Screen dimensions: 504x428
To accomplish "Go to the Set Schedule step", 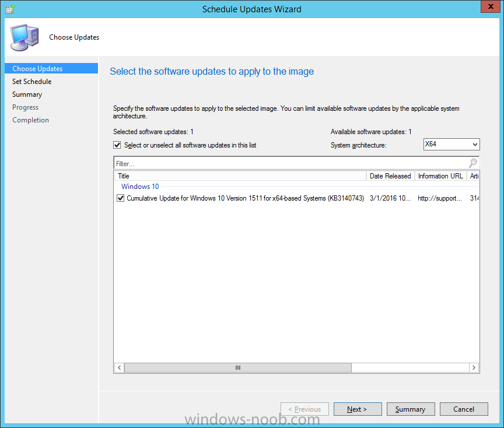I will pos(32,82).
